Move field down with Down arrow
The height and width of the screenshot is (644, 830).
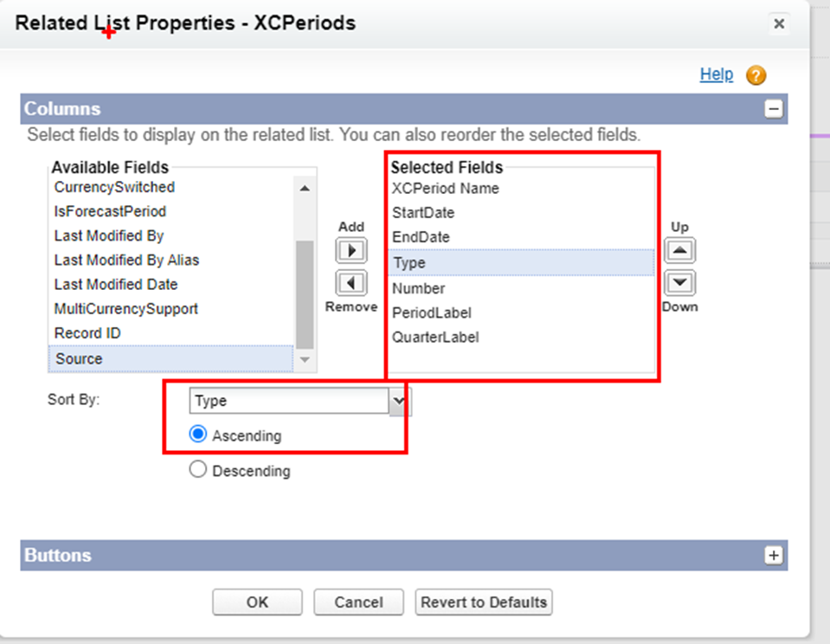point(679,283)
